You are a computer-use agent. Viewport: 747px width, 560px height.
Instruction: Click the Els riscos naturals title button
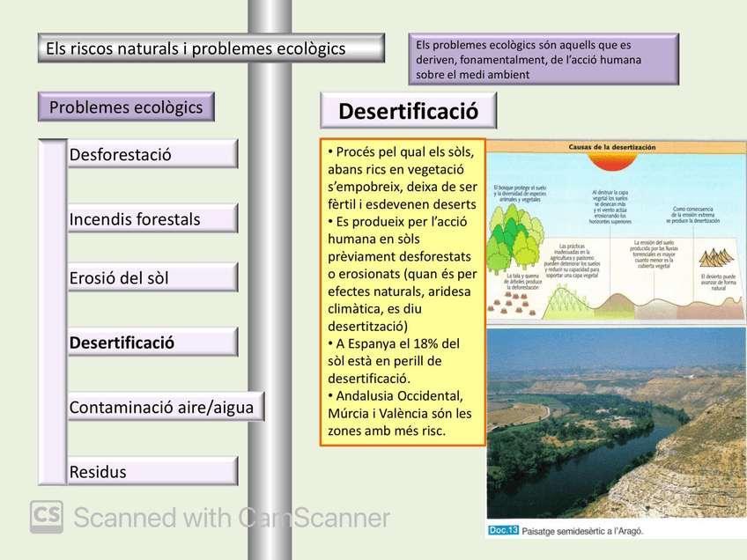point(210,48)
